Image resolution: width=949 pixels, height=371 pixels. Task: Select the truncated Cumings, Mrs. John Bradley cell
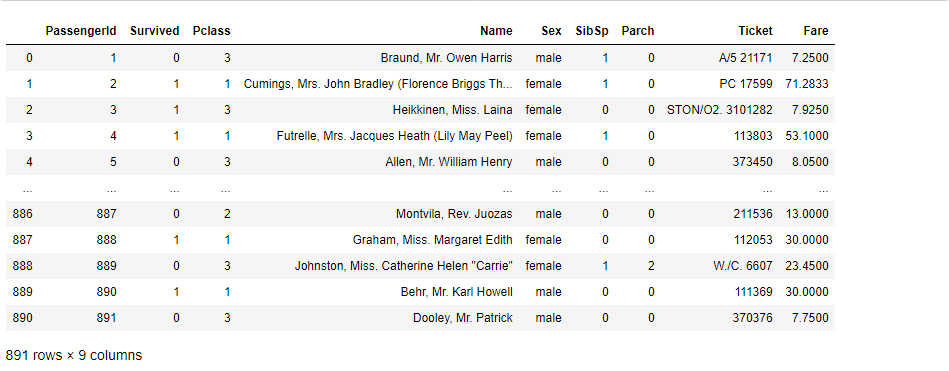(378, 84)
